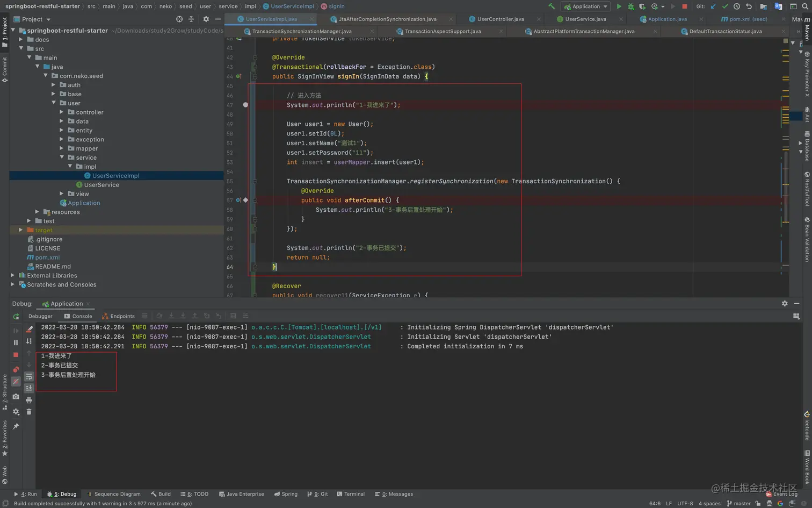Pause program in Debug panel
Viewport: 812px width, 508px height.
[x=16, y=342]
